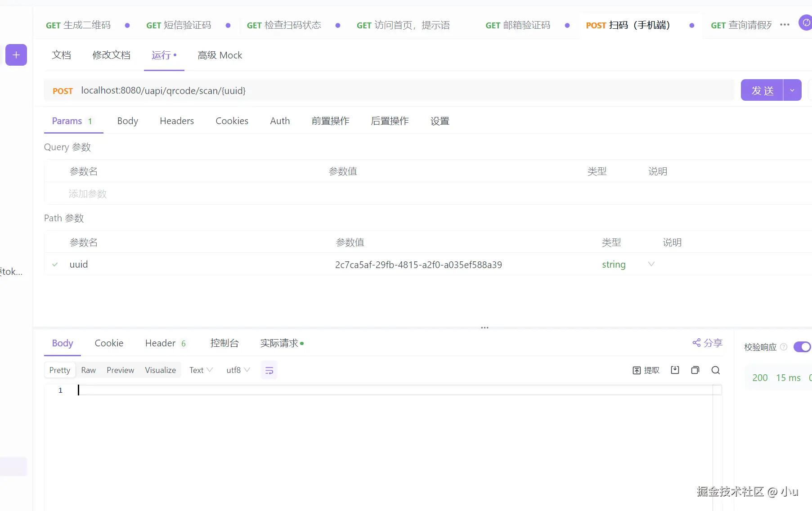
Task: Click the help icon next to 校验响应
Action: pos(784,347)
